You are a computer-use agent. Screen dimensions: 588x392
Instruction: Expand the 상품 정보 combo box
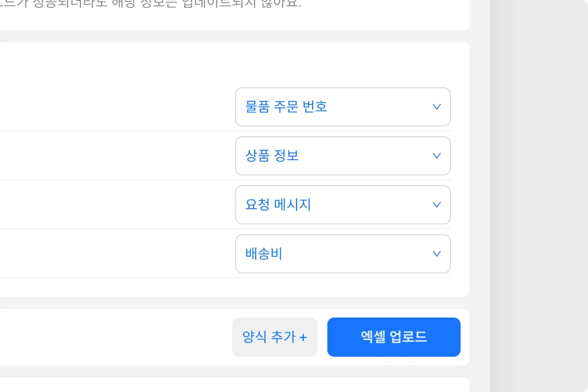click(343, 156)
